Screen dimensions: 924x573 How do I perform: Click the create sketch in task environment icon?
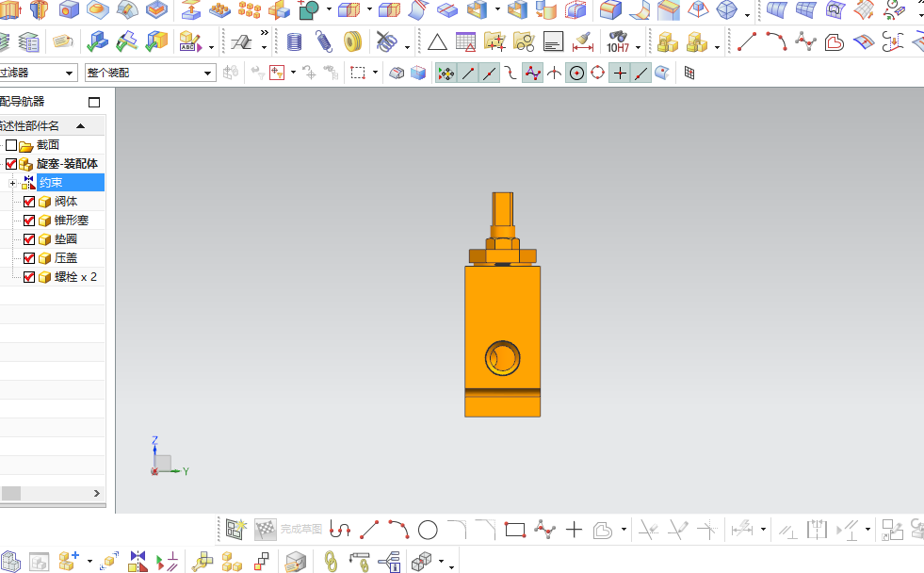click(x=236, y=530)
